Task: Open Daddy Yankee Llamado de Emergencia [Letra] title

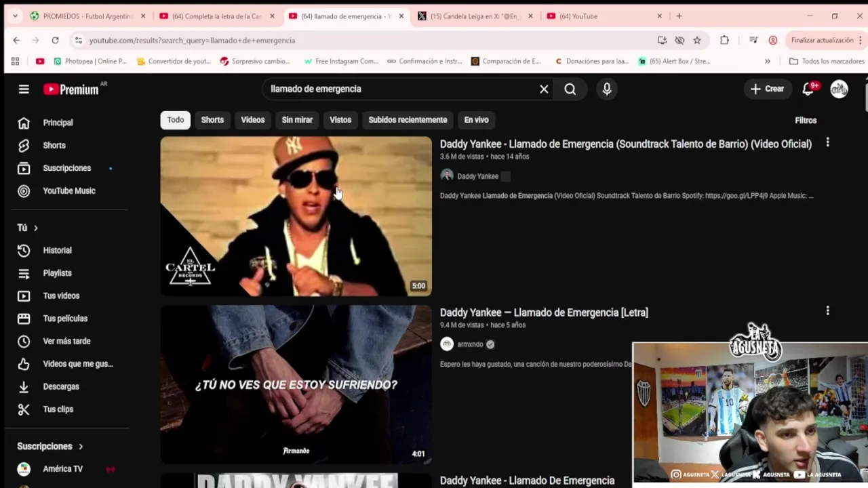Action: click(544, 312)
